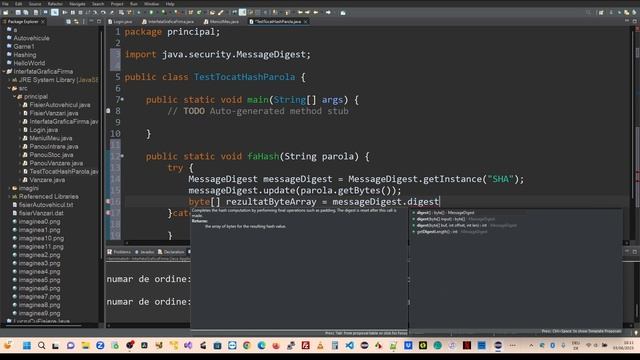Open the Source menu
Screen dimensions: 640x360
coord(35,4)
